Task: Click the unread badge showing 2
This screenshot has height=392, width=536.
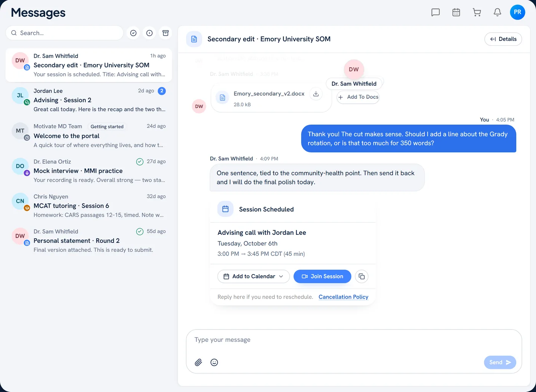Action: [x=162, y=91]
